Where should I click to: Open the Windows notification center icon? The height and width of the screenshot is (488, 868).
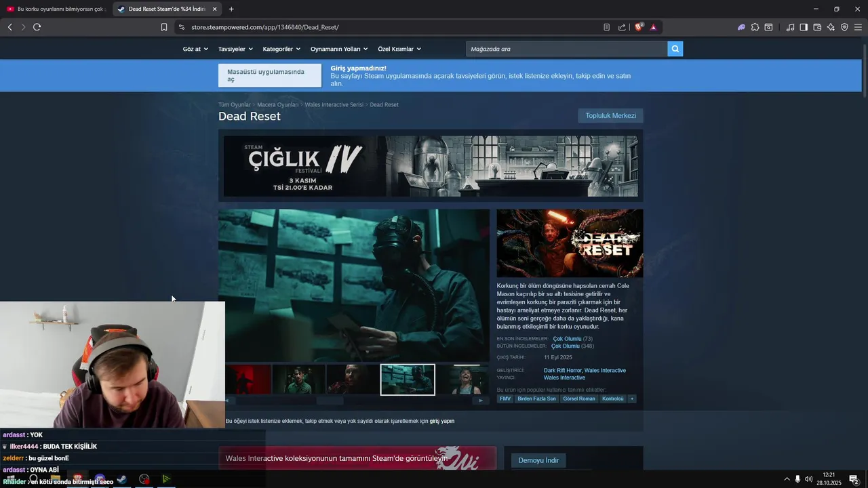854,479
